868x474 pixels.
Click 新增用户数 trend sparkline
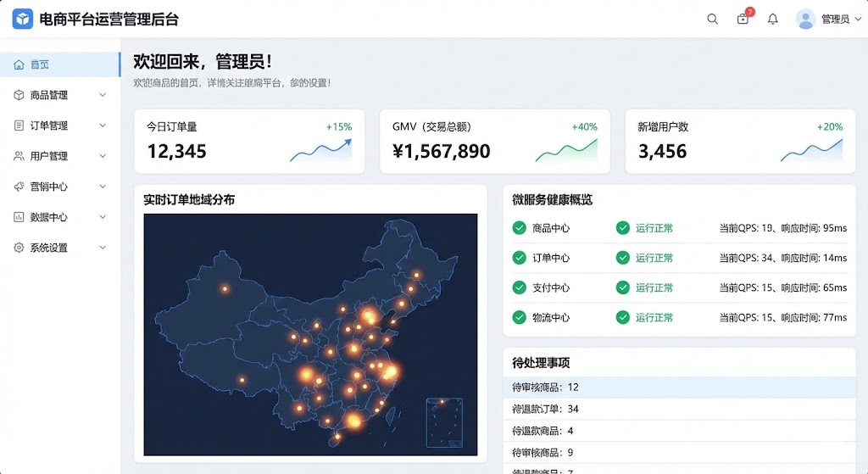point(811,150)
